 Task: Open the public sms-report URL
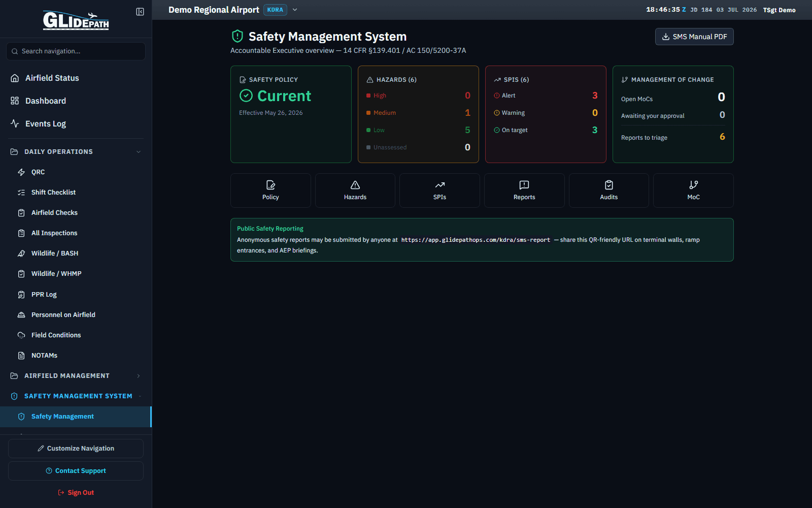[x=476, y=240]
